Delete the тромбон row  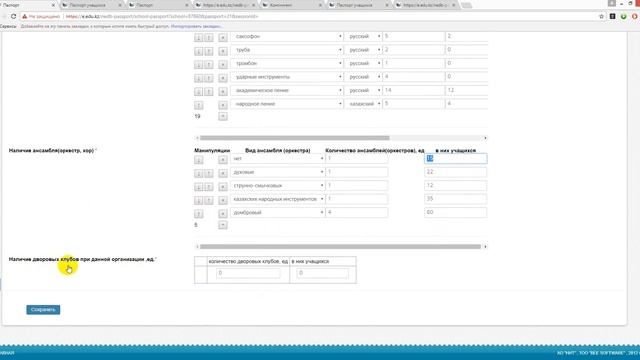point(222,64)
